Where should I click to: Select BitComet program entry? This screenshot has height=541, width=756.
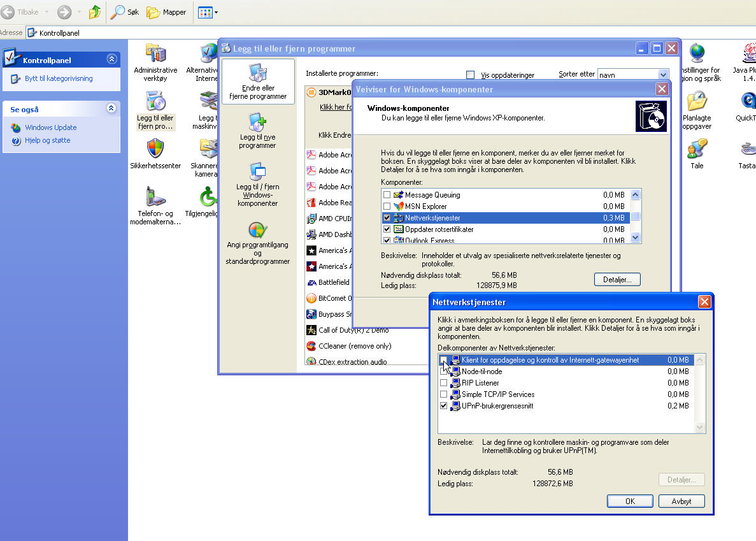pos(329,298)
